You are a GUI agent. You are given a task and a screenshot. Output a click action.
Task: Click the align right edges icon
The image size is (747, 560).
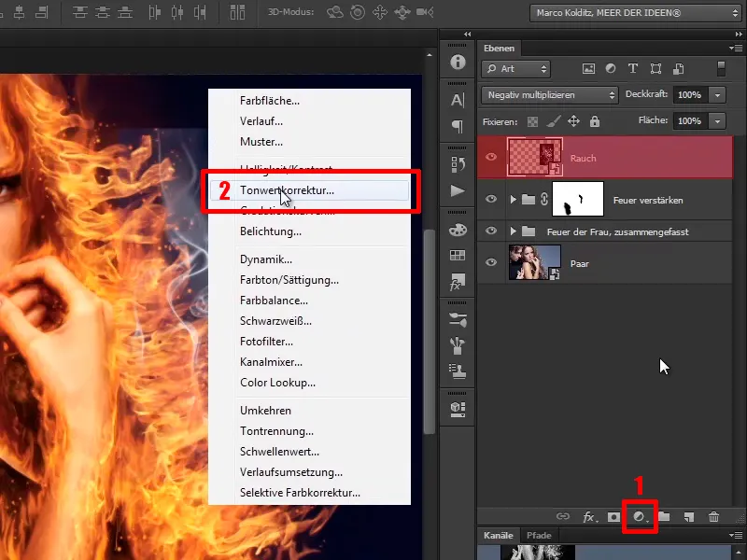[x=42, y=12]
